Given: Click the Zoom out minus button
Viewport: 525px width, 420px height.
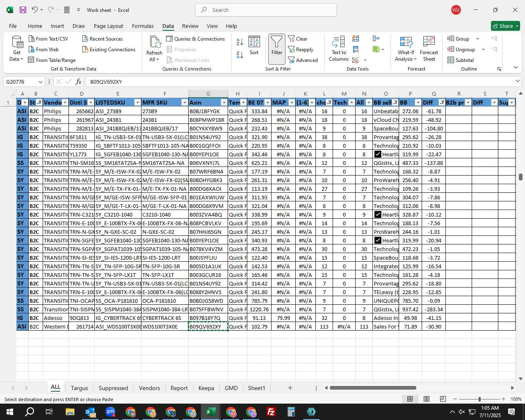Looking at the screenshot, I should (x=455, y=399).
